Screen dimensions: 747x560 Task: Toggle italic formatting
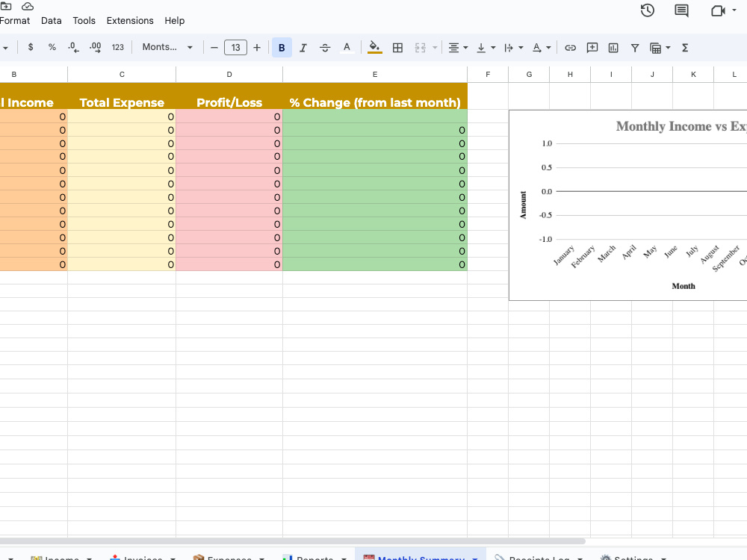click(x=303, y=48)
